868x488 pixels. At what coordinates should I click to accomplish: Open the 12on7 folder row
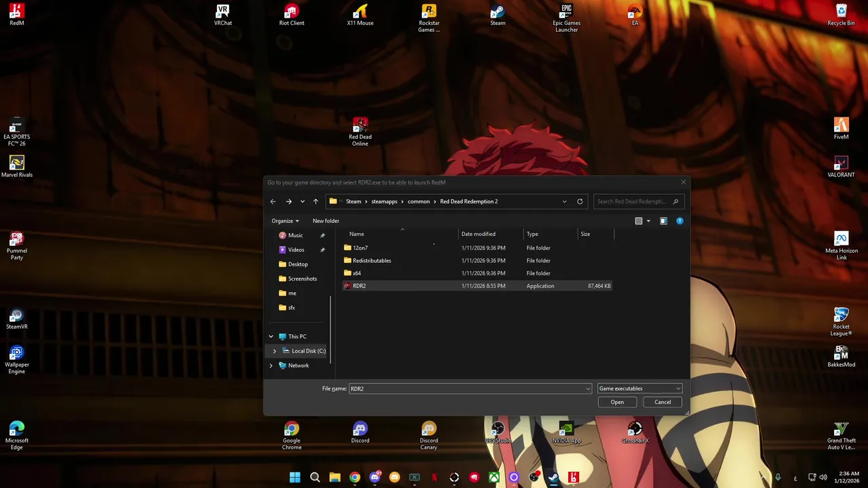coord(477,248)
